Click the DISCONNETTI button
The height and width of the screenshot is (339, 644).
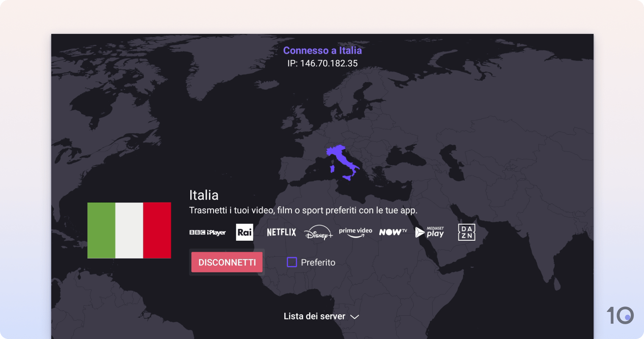pyautogui.click(x=227, y=262)
